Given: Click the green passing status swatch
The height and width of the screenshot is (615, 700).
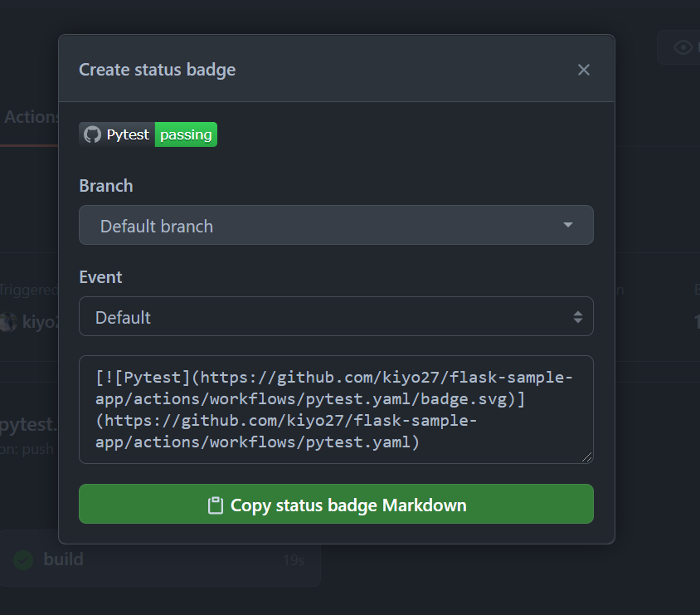Looking at the screenshot, I should pyautogui.click(x=186, y=134).
